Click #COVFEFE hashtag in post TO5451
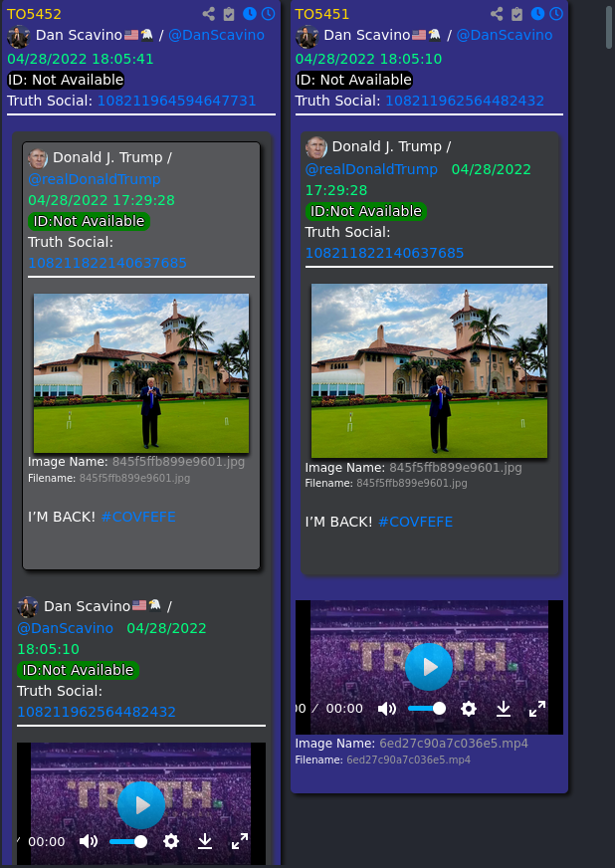This screenshot has height=868, width=615. (x=416, y=522)
